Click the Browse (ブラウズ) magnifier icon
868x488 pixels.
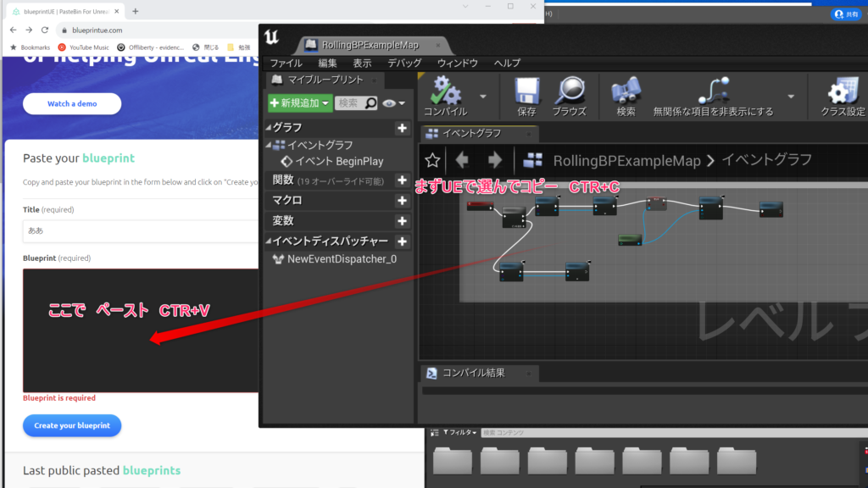(x=569, y=91)
